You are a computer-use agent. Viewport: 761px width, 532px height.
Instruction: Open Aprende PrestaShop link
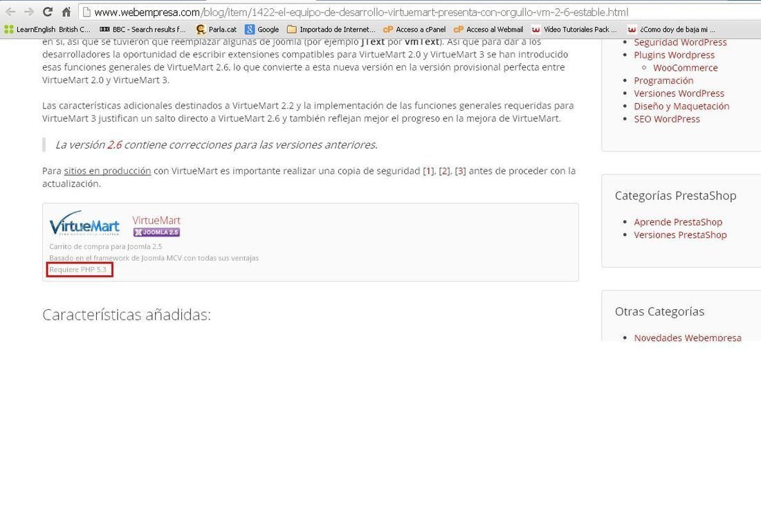click(678, 222)
